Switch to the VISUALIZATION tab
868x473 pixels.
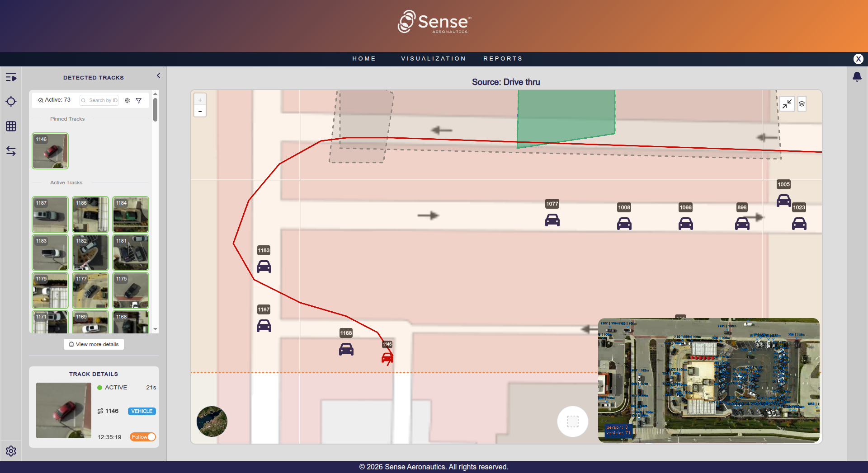click(434, 59)
